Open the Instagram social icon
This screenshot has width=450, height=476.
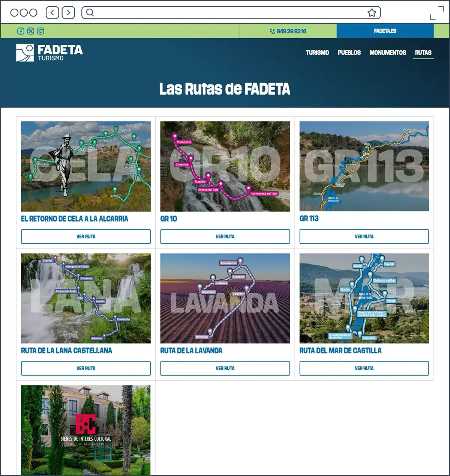pyautogui.click(x=40, y=31)
